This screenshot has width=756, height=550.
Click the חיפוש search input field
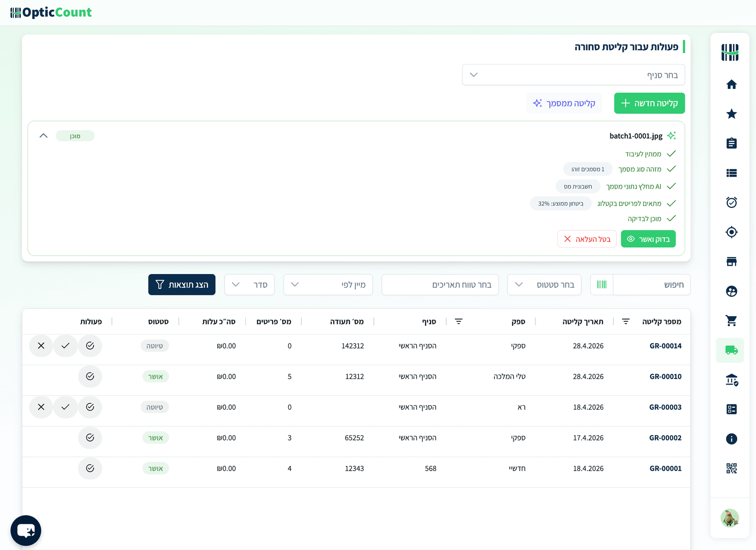pos(652,284)
